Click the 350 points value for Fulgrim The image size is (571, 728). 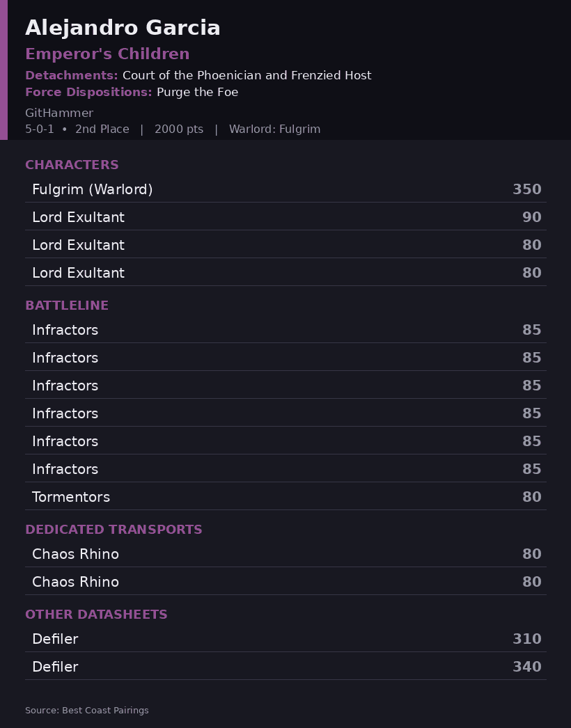click(x=527, y=189)
